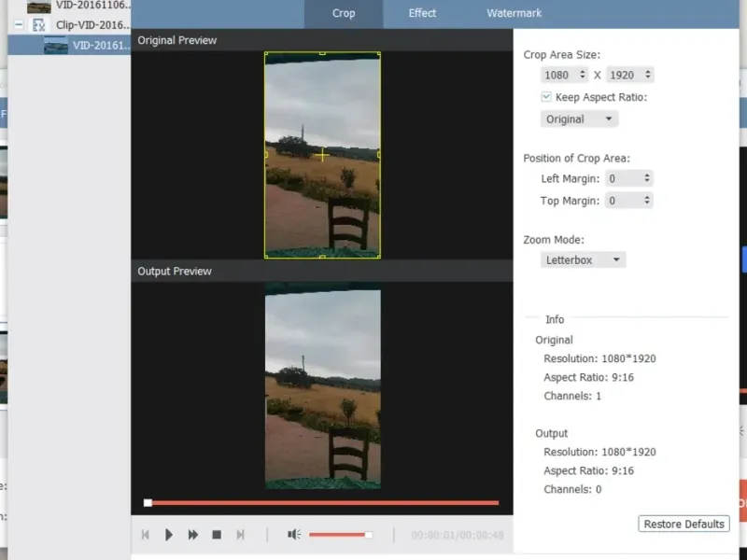
Task: Click the top-center crop handle
Action: [x=322, y=53]
